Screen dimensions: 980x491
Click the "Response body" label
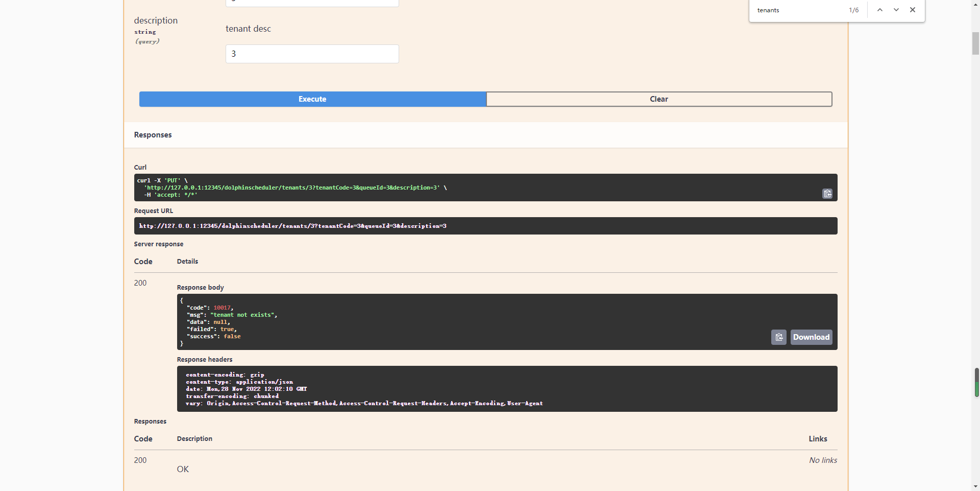click(x=201, y=288)
